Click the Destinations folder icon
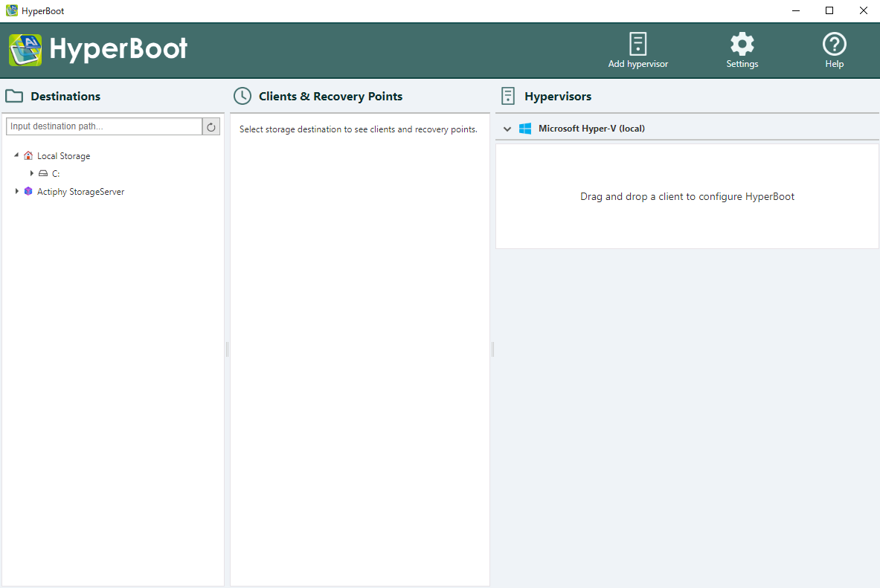 click(x=14, y=96)
